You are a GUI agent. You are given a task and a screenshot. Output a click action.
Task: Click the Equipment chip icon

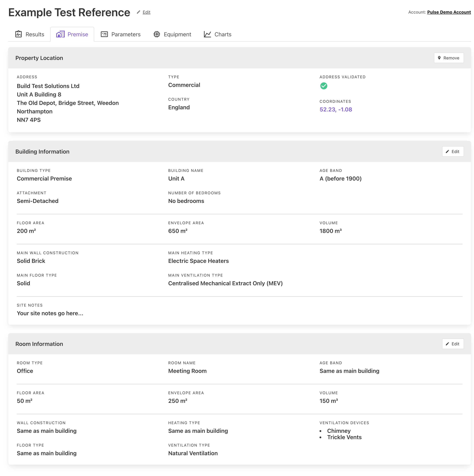[x=157, y=34]
